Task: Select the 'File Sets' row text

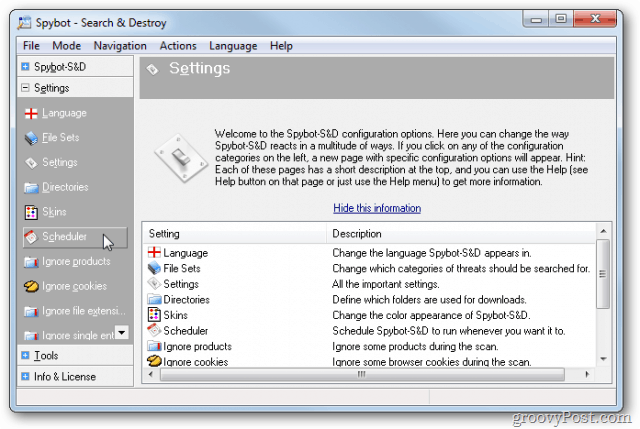Action: (x=182, y=268)
